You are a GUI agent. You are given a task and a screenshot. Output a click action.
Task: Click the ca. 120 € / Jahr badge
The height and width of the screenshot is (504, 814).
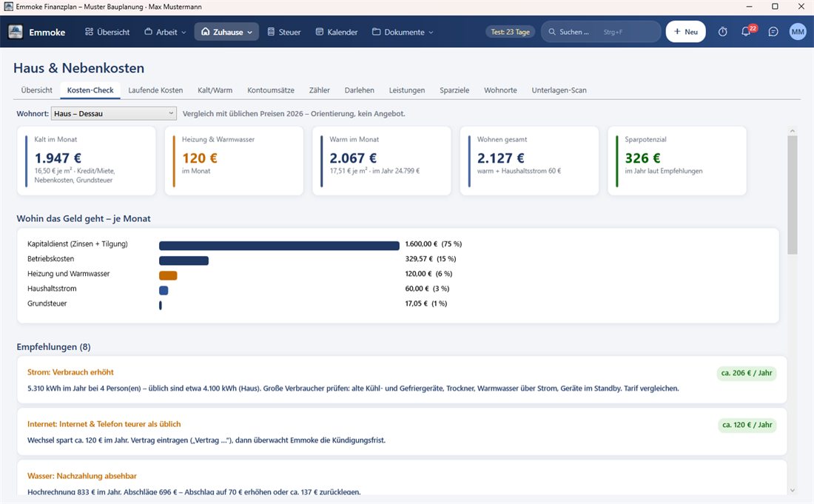747,425
